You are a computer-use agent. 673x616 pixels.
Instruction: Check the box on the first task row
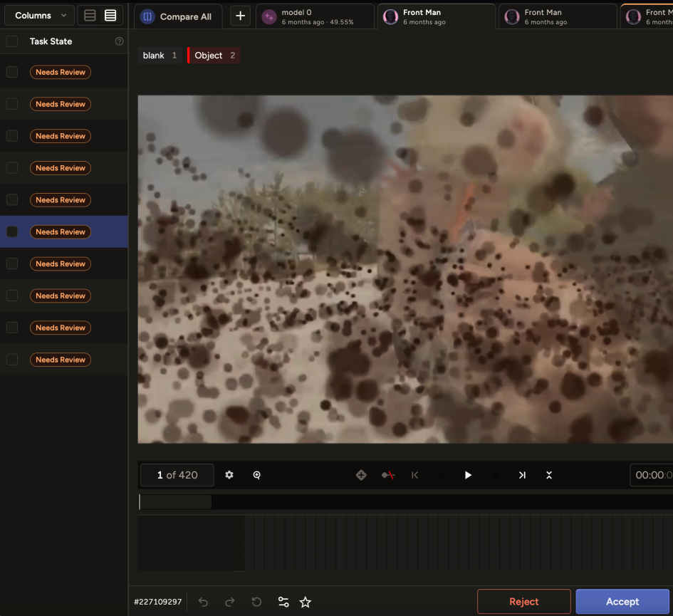coord(12,72)
